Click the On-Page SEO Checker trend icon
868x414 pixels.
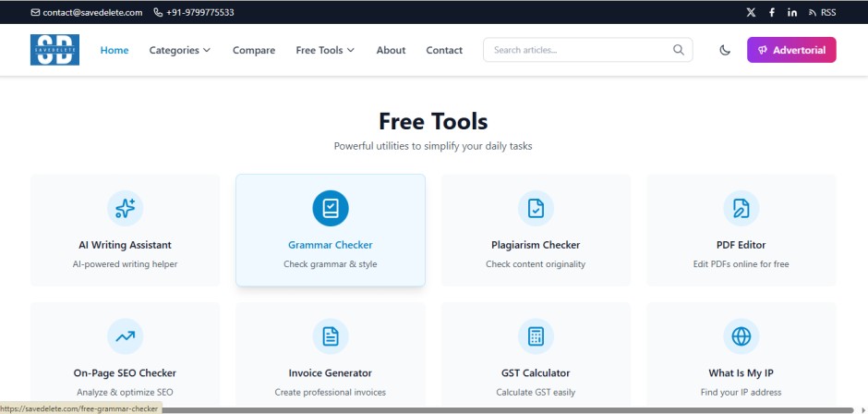coord(125,336)
